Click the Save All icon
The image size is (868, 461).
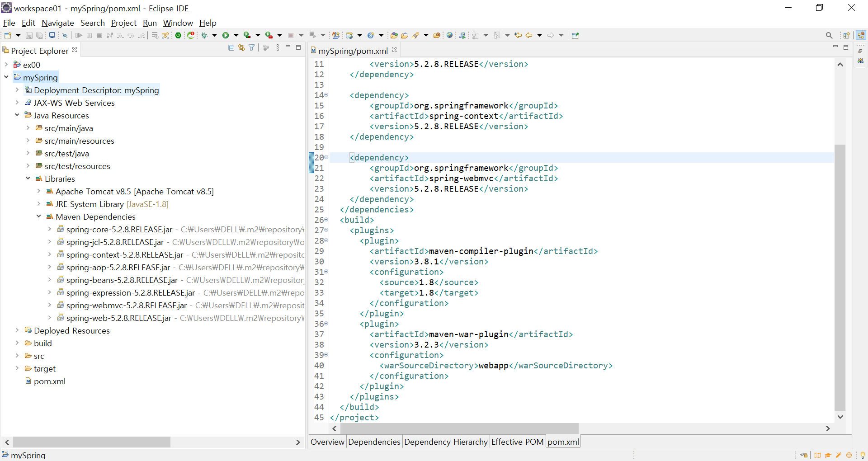40,35
